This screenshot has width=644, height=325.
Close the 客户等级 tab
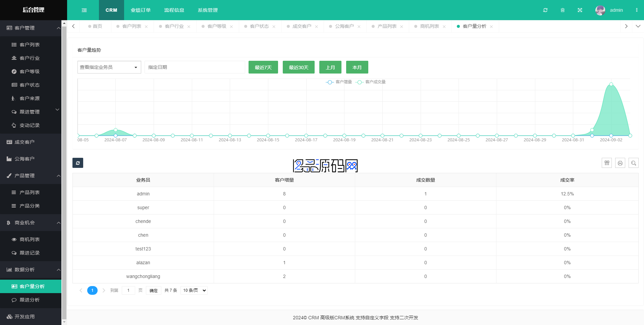point(231,27)
